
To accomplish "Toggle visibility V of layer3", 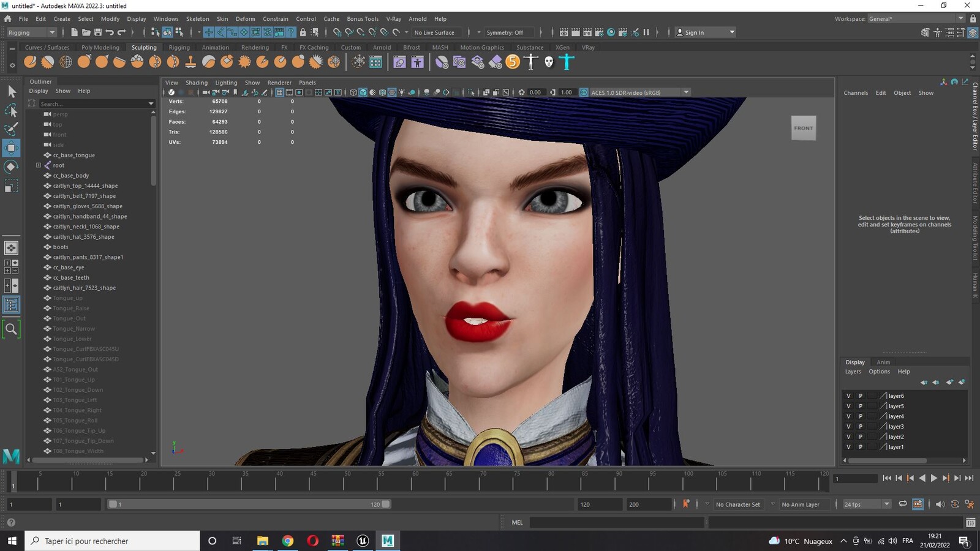I will click(848, 427).
